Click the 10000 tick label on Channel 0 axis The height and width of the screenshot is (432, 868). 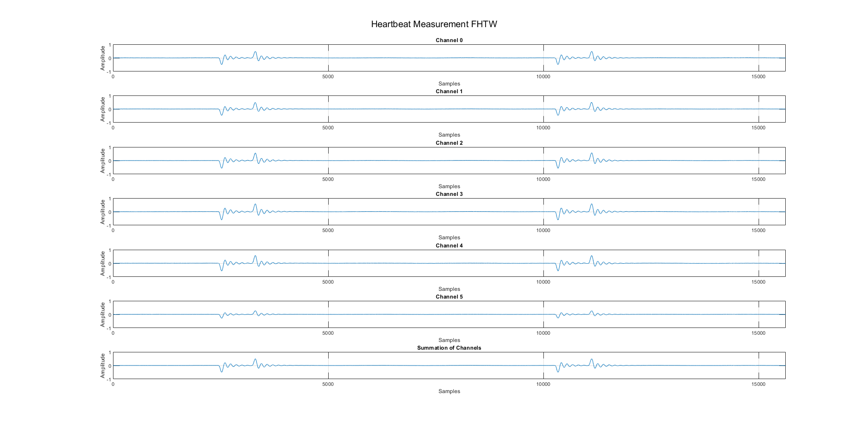(543, 76)
